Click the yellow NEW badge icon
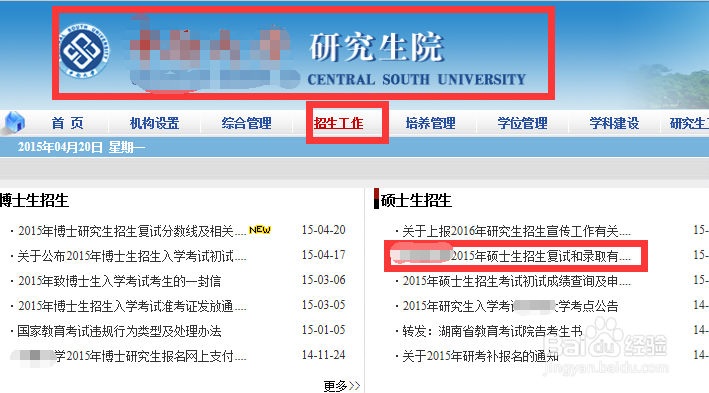Viewport: 709px width, 393px height. (x=260, y=230)
